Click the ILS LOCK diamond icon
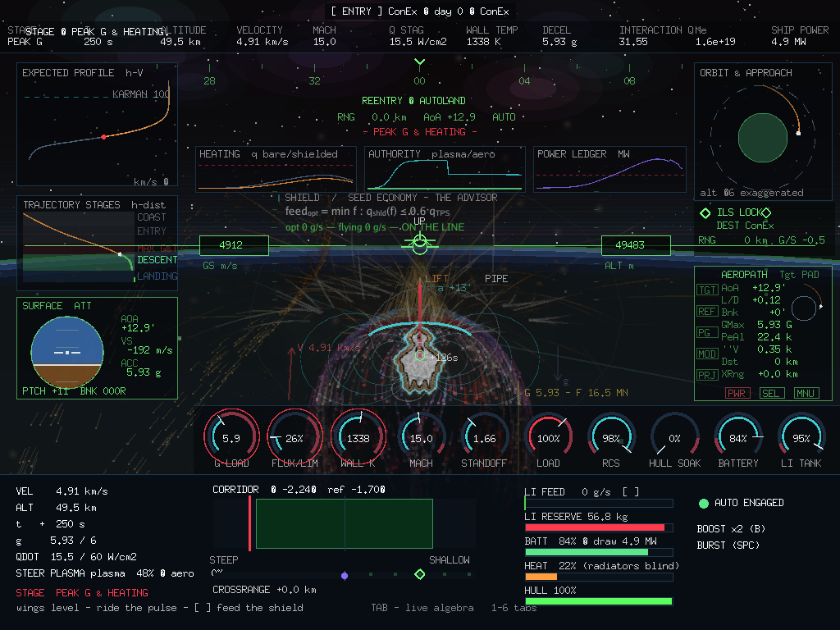 tap(705, 212)
